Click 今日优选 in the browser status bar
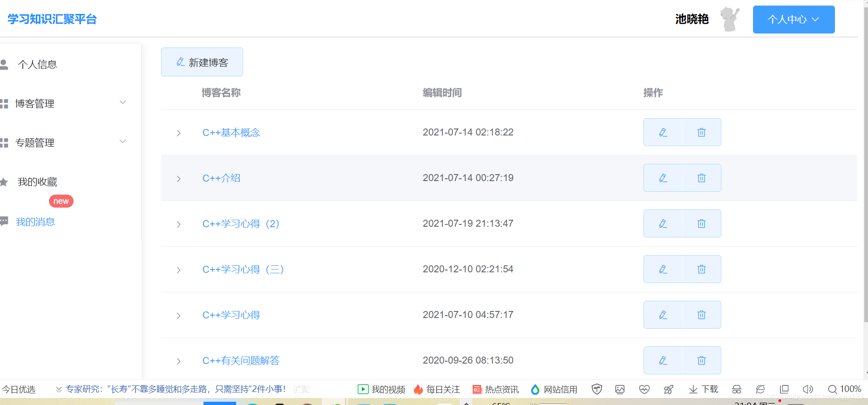The height and width of the screenshot is (405, 868). pyautogui.click(x=19, y=389)
